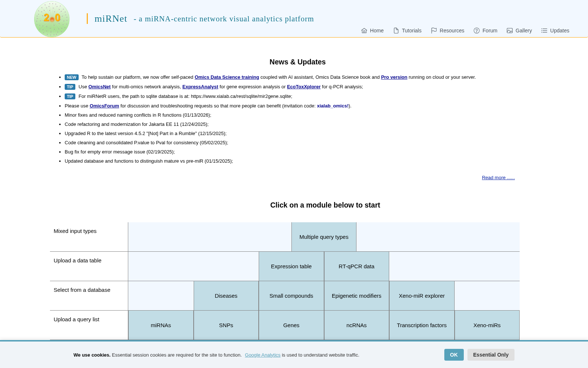The height and width of the screenshot is (368, 588).
Task: Open the Diseases module
Action: click(226, 296)
